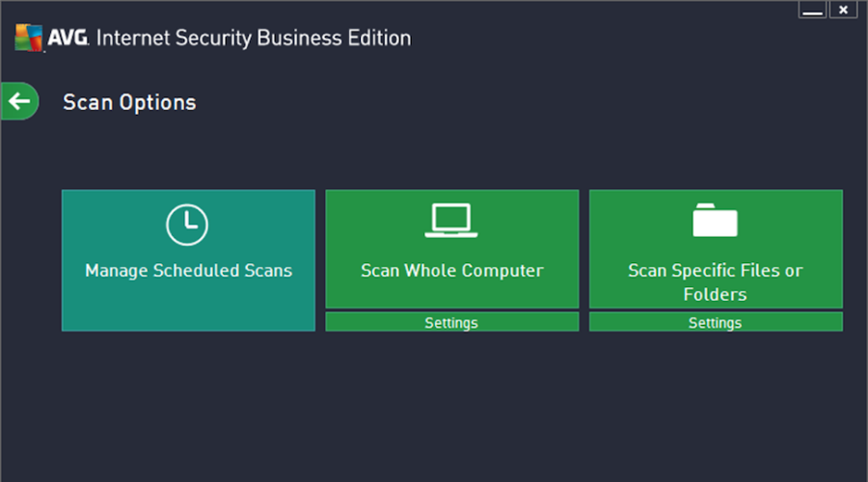Click the Internet Security Business Edition title
The image size is (868, 482).
click(254, 39)
